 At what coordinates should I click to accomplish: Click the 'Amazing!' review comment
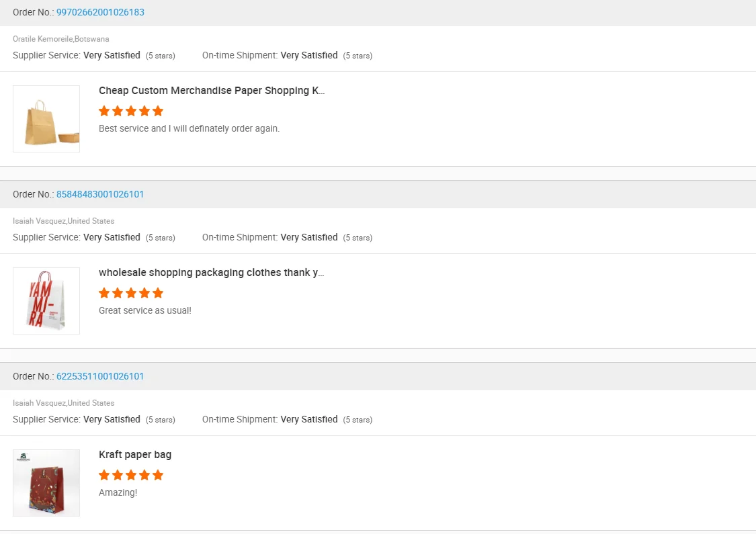(x=118, y=492)
